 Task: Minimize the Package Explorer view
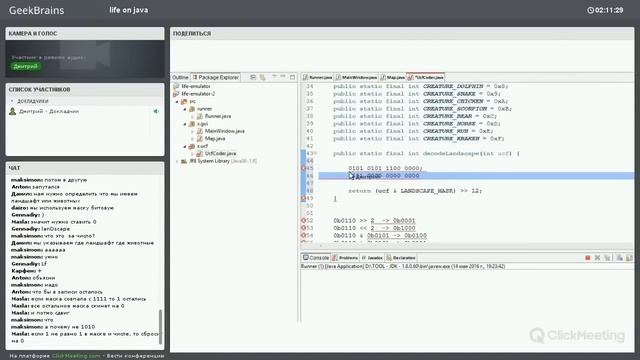coord(283,77)
